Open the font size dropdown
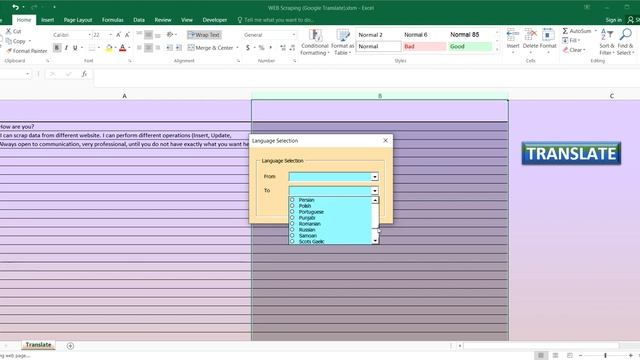The height and width of the screenshot is (360, 640). 111,35
